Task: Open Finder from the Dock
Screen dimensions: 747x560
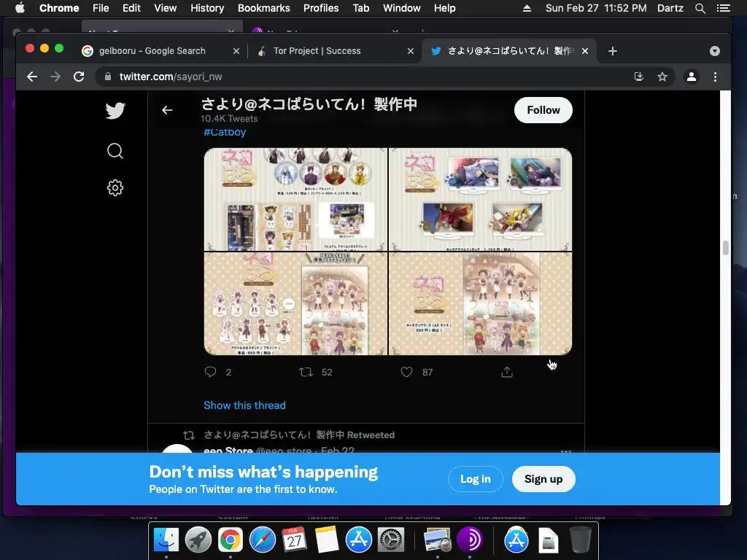Action: 166,540
